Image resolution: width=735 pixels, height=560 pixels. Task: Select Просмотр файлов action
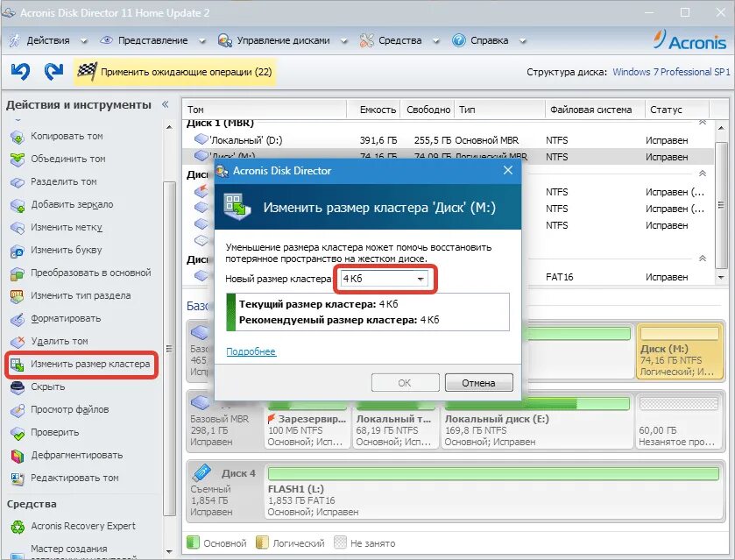point(69,409)
